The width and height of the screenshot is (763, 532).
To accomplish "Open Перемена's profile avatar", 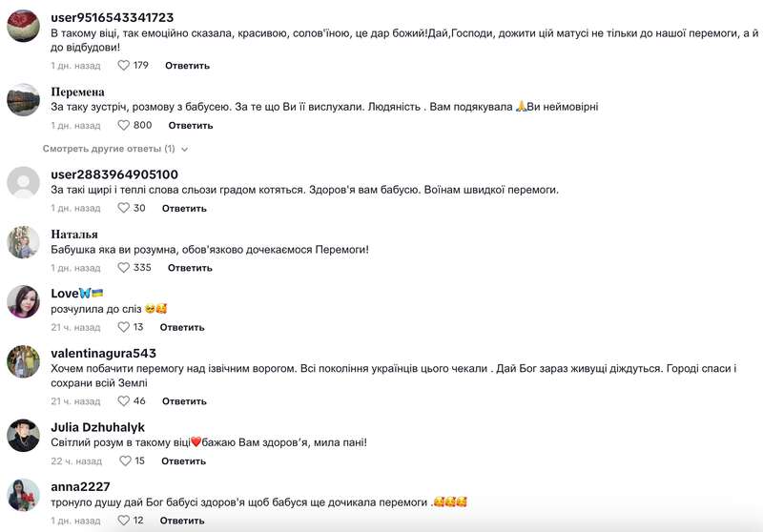I will pos(23,99).
